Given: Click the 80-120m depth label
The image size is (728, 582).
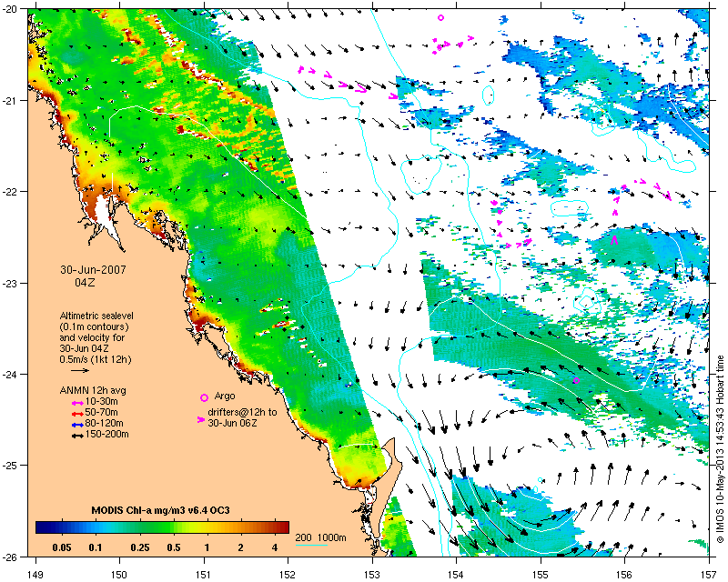Looking at the screenshot, I should [x=104, y=423].
